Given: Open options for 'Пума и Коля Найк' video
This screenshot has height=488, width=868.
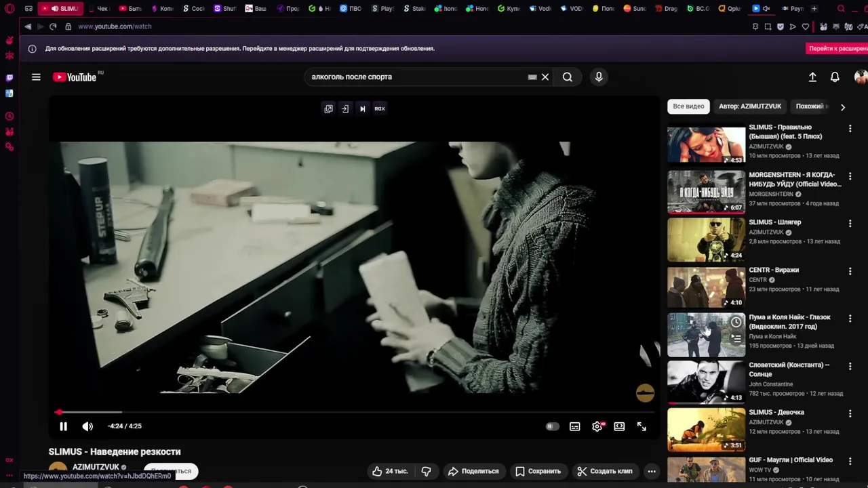Looking at the screenshot, I should 850,319.
